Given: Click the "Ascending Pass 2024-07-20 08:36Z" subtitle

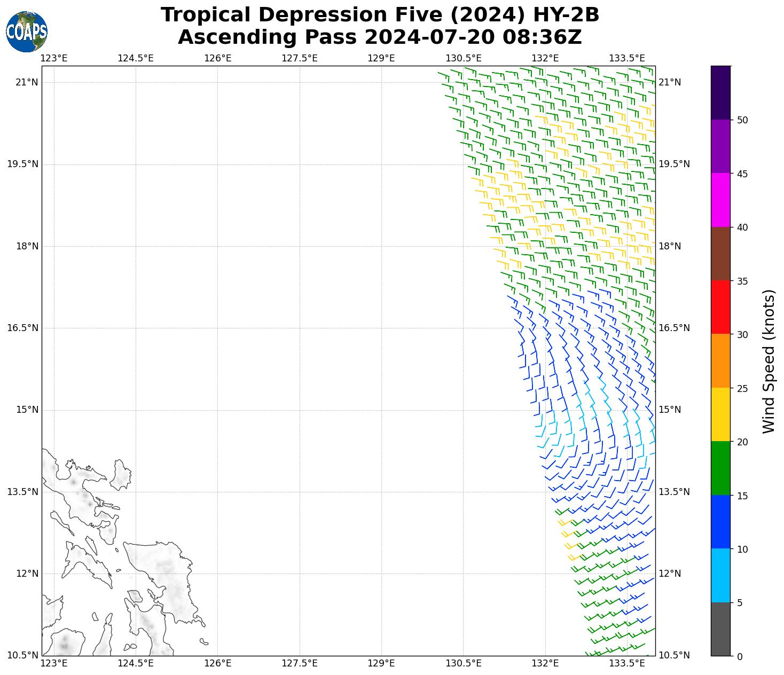Looking at the screenshot, I should (380, 37).
